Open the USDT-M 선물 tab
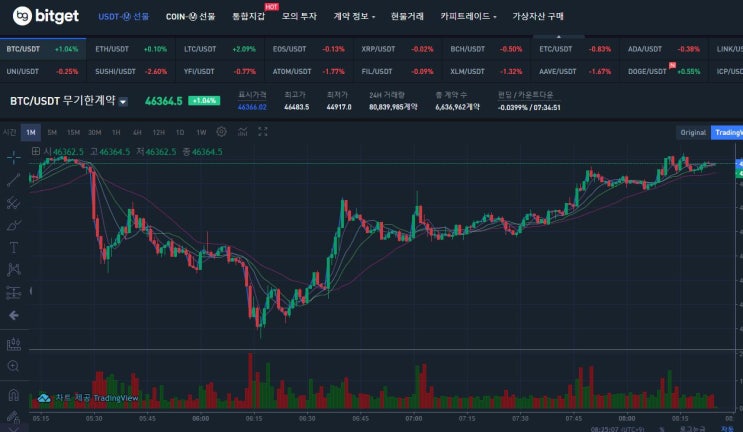This screenshot has width=743, height=432. 124,17
